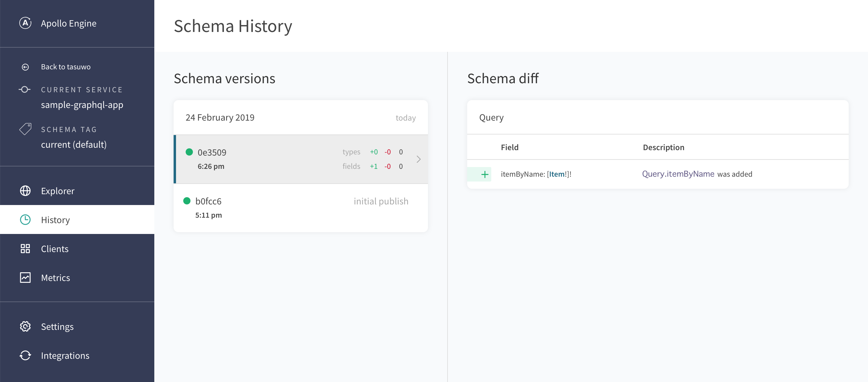
Task: Open the schema tag selector current (default)
Action: point(74,145)
